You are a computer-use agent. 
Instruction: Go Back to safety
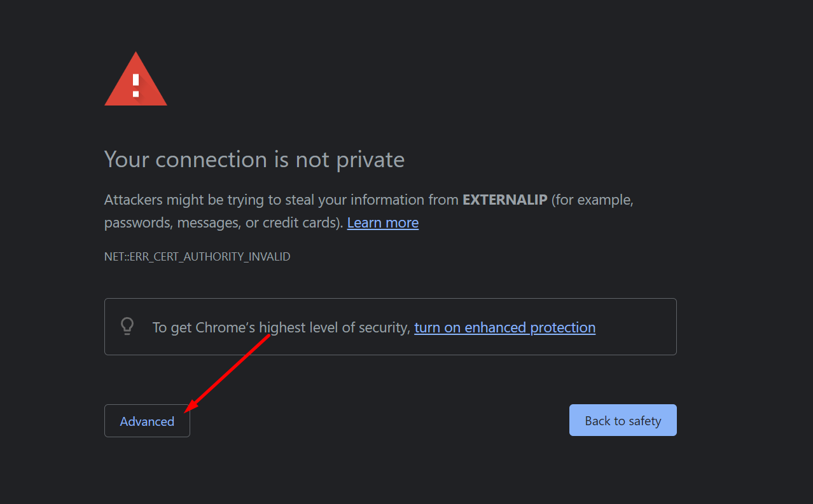coord(623,420)
